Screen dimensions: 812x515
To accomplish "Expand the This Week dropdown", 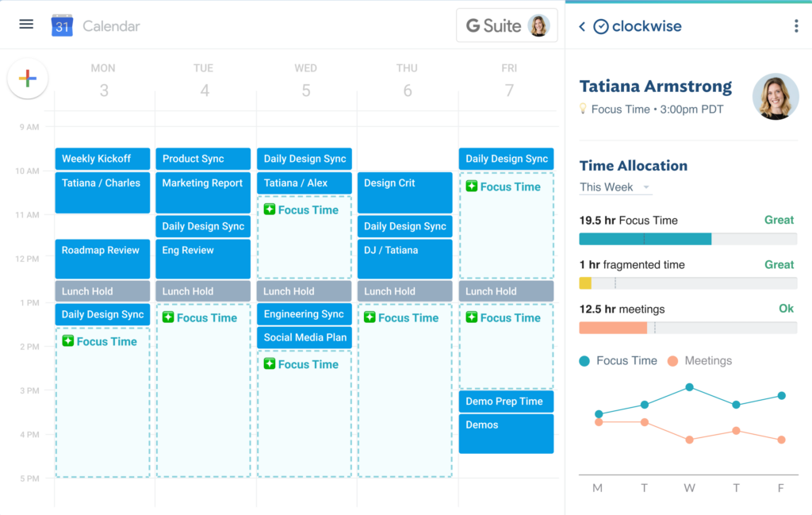I will [x=615, y=187].
